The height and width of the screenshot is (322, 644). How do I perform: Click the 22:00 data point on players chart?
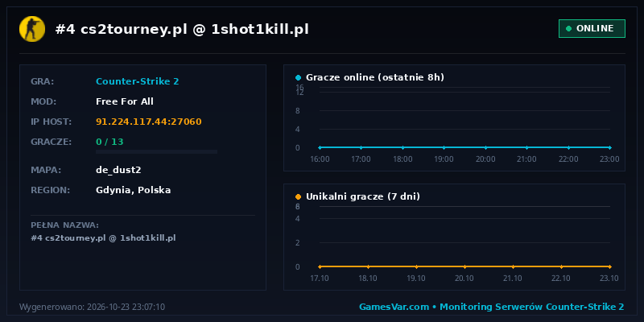point(568,147)
